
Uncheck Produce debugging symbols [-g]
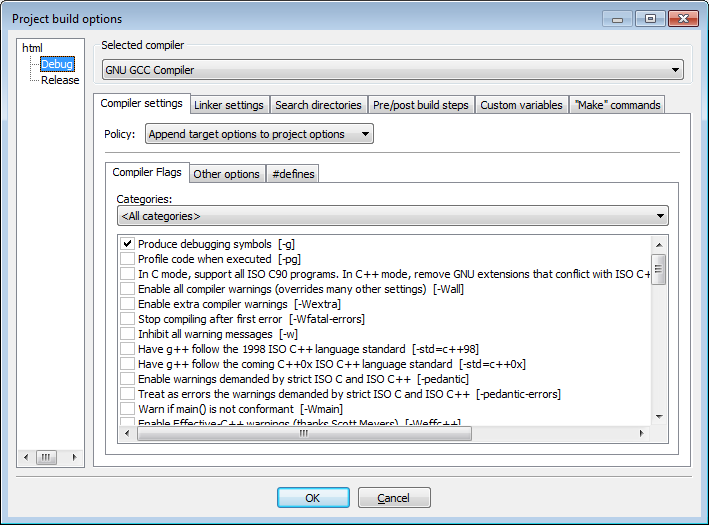point(127,244)
